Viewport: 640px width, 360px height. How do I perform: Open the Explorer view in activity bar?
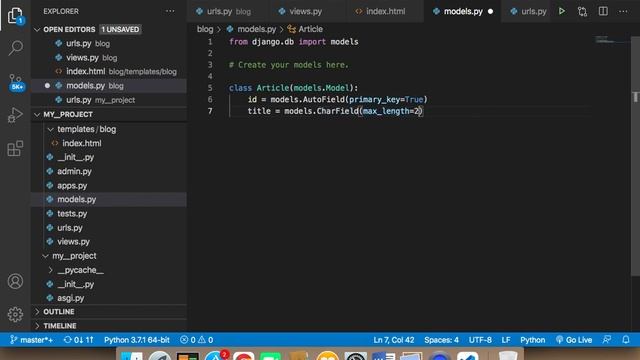[15, 16]
